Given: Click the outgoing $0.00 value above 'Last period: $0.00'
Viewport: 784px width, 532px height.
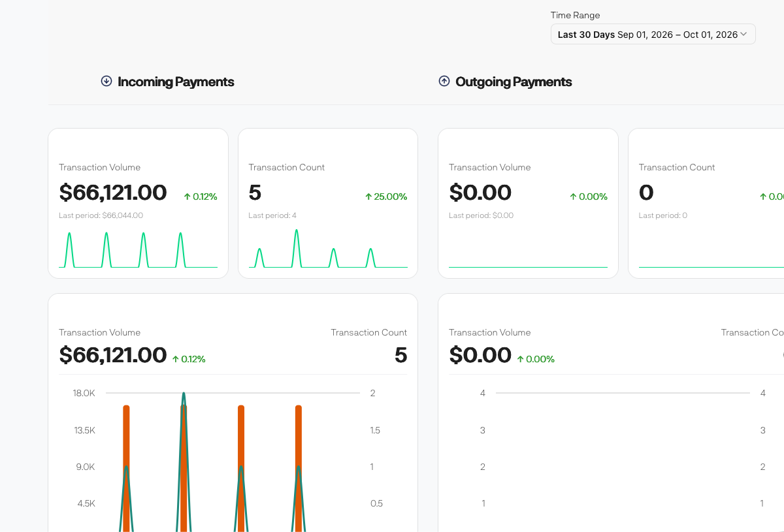Looking at the screenshot, I should click(480, 193).
